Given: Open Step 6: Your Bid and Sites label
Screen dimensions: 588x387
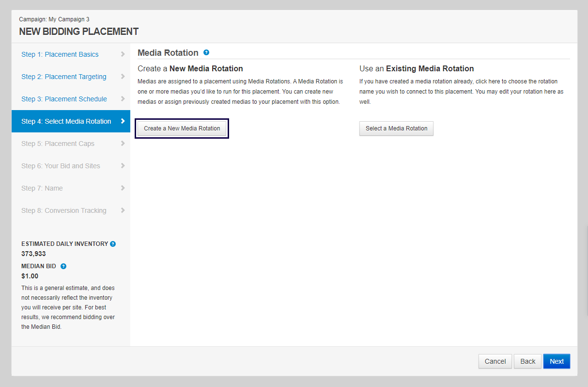Looking at the screenshot, I should click(x=61, y=166).
